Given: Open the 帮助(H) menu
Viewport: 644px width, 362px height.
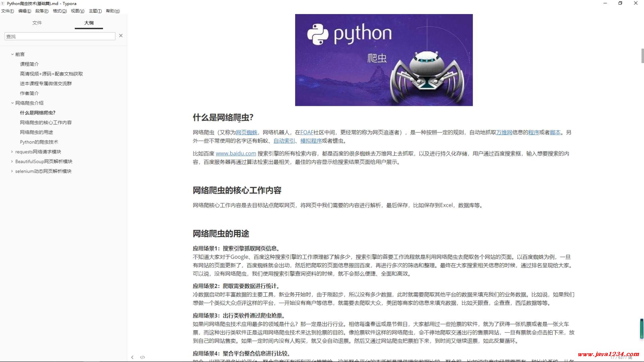Looking at the screenshot, I should 113,11.
